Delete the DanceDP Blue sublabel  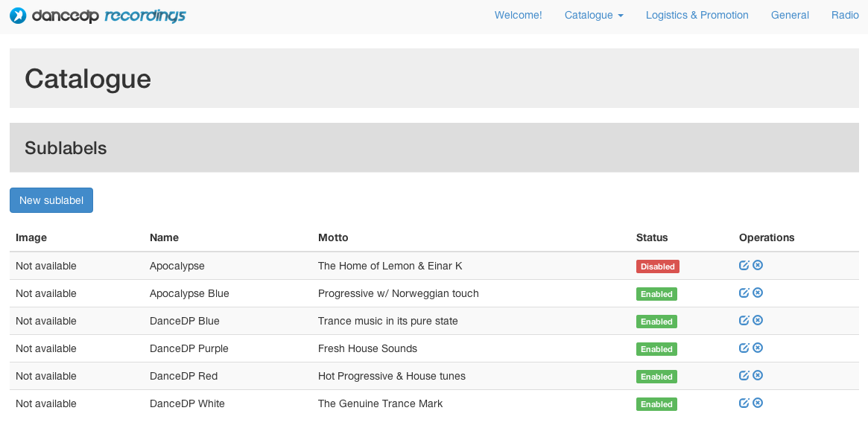tap(758, 321)
